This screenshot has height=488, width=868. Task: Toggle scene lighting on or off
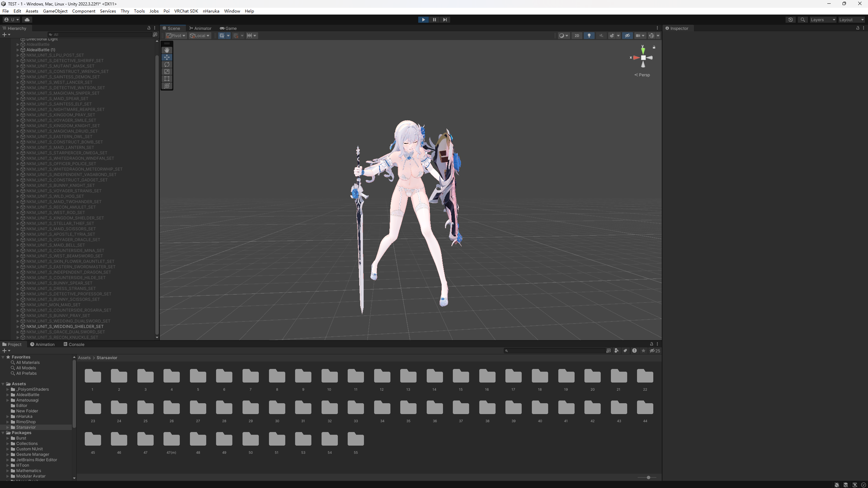point(589,36)
